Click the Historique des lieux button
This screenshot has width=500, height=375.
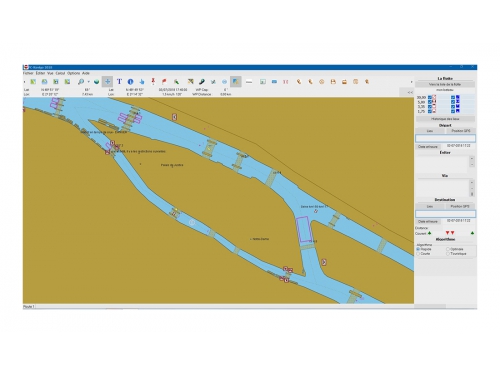coord(445,119)
